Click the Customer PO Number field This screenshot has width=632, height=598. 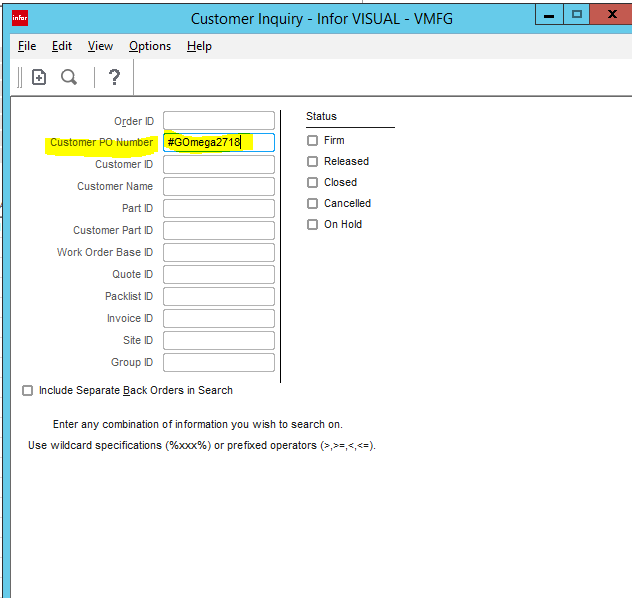(219, 142)
